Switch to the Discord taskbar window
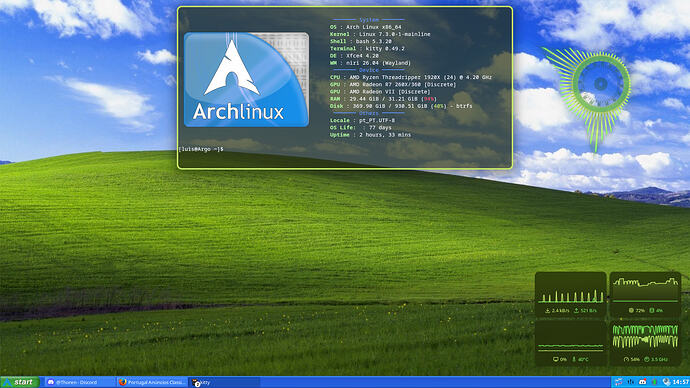This screenshot has width=690, height=388. [80, 382]
